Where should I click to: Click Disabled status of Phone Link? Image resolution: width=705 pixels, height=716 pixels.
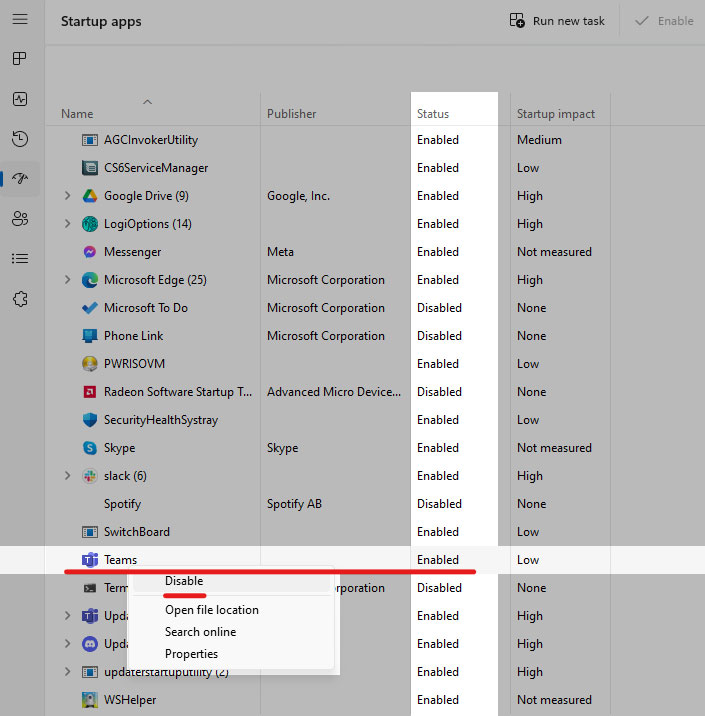[x=439, y=336]
